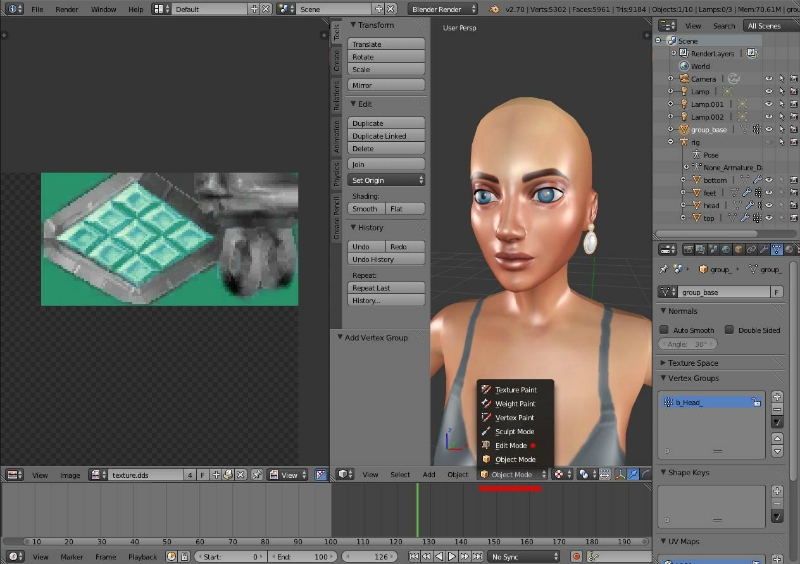The image size is (800, 564).
Task: Click the group_base mesh icon in outliner
Action: pos(684,129)
